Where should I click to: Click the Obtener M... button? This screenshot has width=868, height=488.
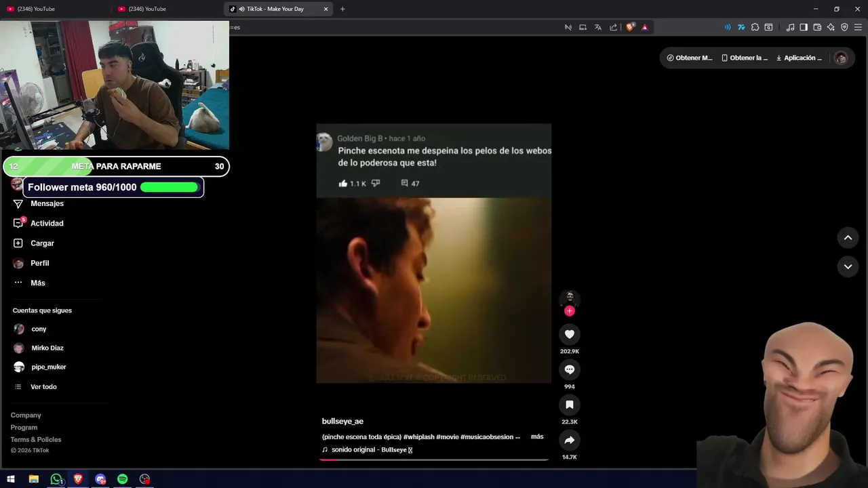click(x=690, y=58)
